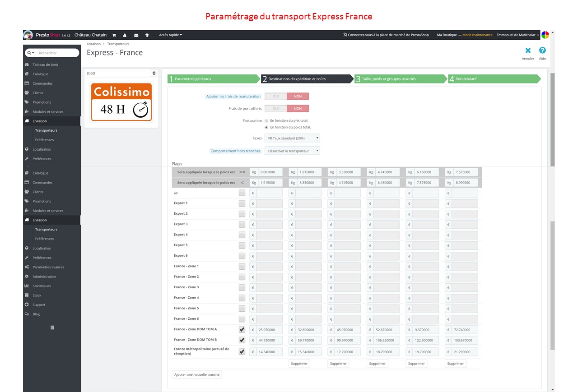Click the Château Chatain shop name
The width and height of the screenshot is (578, 392).
click(90, 35)
